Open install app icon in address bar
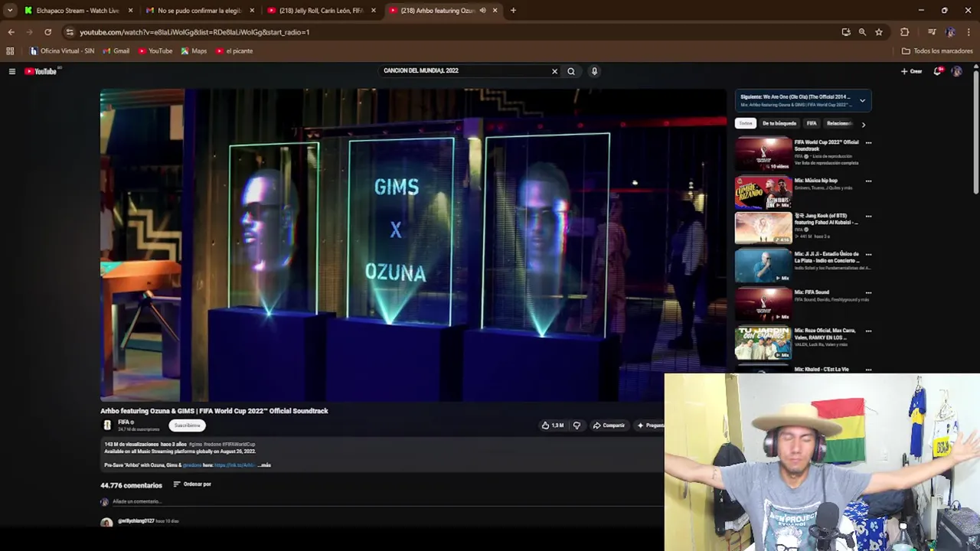Screen dimensions: 980x551 click(x=846, y=32)
